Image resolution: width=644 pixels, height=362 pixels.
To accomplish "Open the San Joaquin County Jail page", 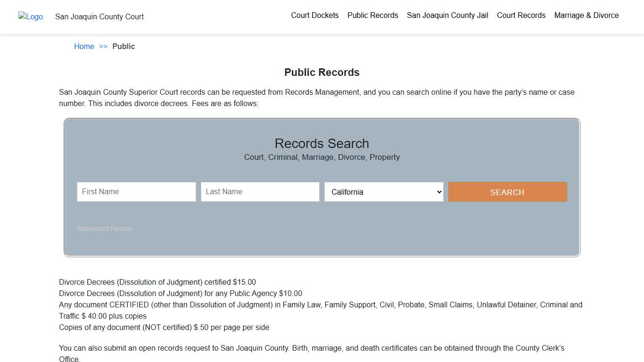I will click(447, 15).
